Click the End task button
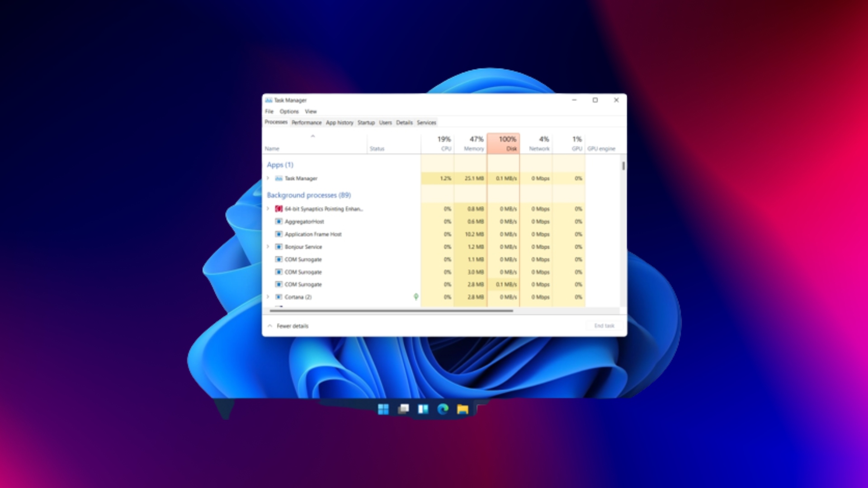Viewport: 868px width, 488px height. [604, 326]
